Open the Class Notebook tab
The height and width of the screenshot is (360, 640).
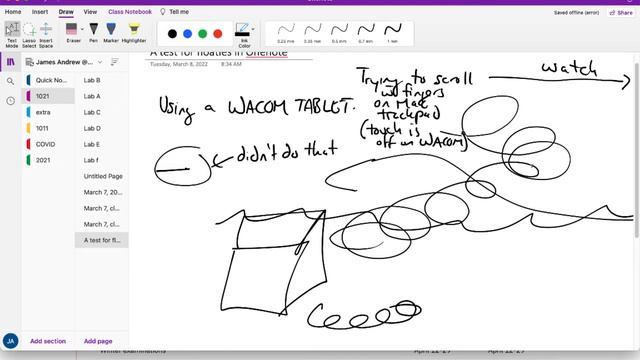pos(130,12)
